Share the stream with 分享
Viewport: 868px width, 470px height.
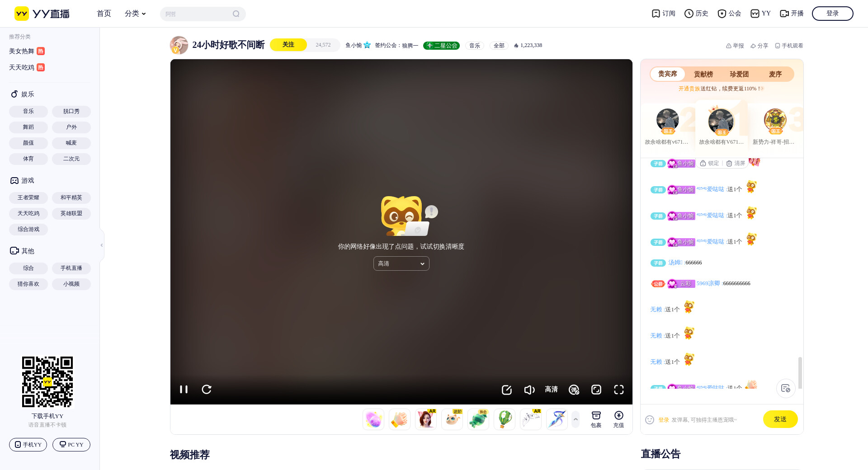[x=759, y=46]
